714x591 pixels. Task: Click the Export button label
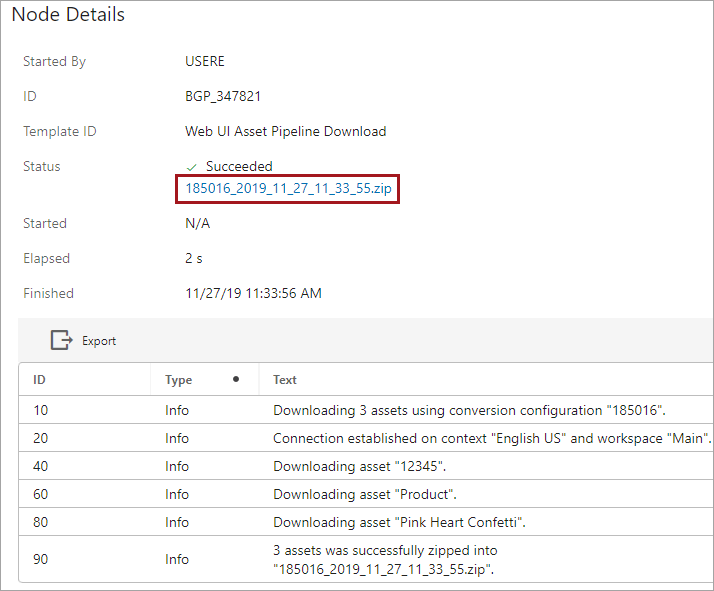99,341
